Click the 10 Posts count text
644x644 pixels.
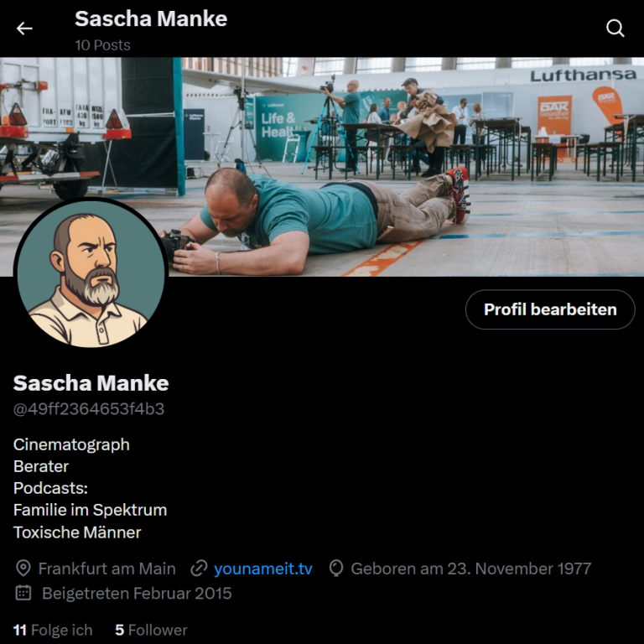click(102, 45)
